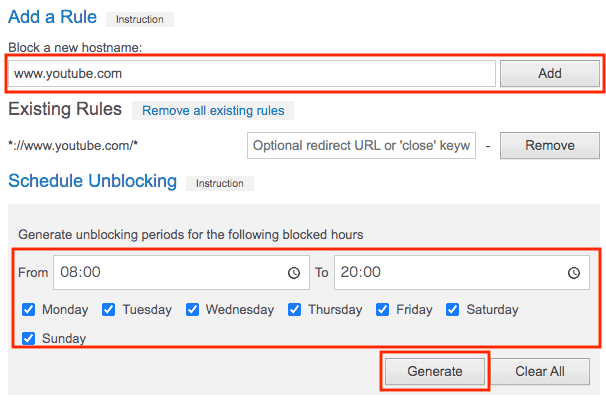Click the From time 08:00 field
The image size is (606, 403).
(181, 272)
